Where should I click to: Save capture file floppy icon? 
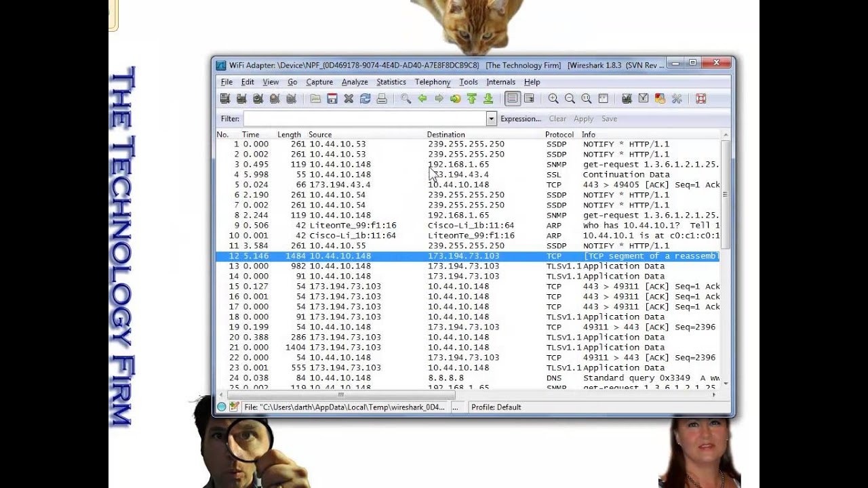(332, 99)
